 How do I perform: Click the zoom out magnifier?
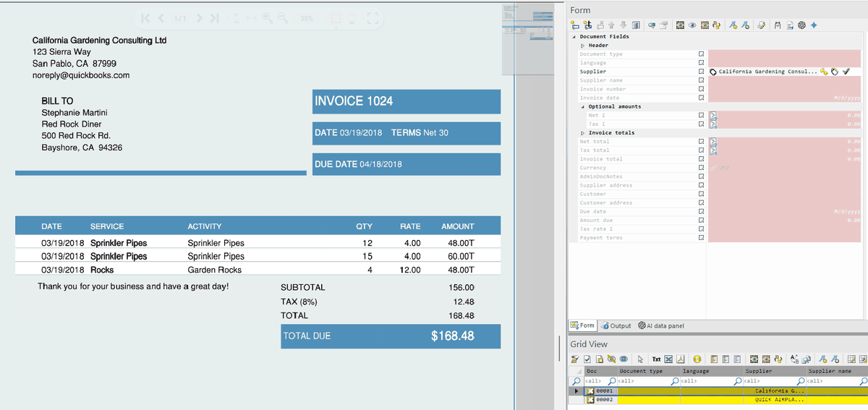283,18
